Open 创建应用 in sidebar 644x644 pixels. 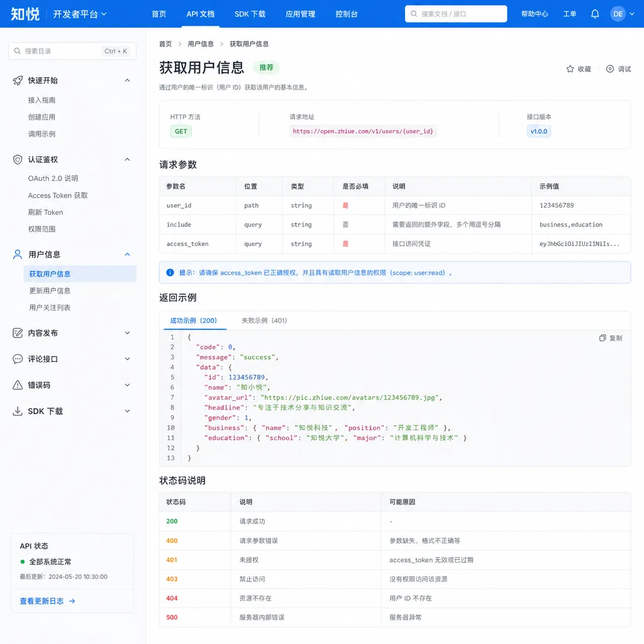tap(42, 117)
